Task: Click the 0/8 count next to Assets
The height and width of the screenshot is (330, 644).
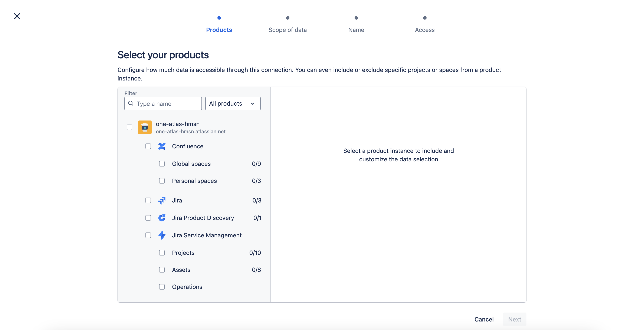Action: point(256,270)
